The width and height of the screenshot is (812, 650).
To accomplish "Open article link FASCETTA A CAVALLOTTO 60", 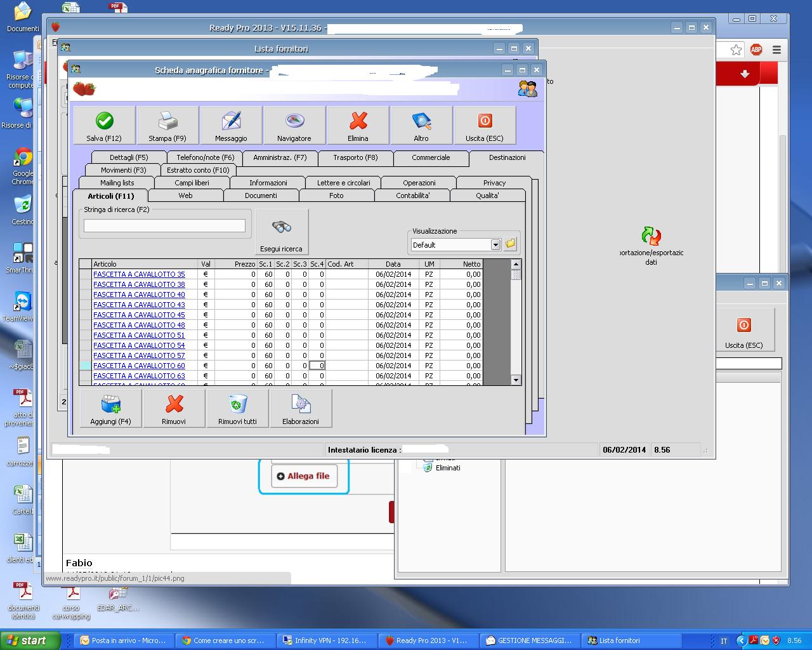I will pyautogui.click(x=139, y=366).
